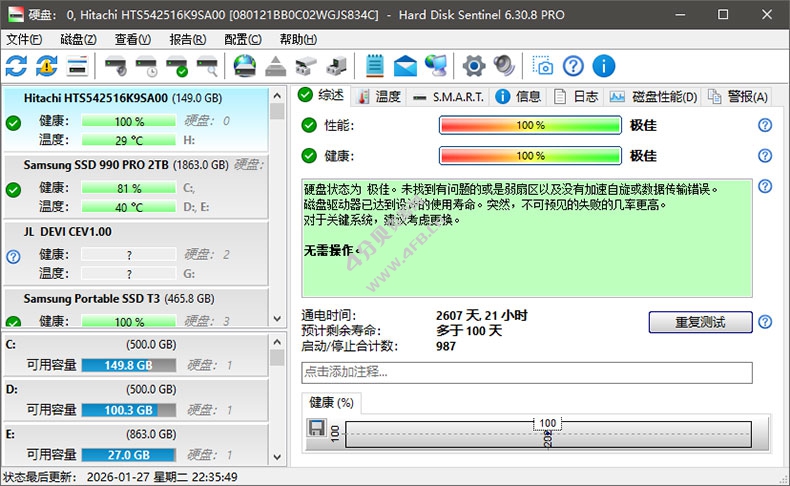
Task: Open the 报告(R) menu
Action: point(187,39)
